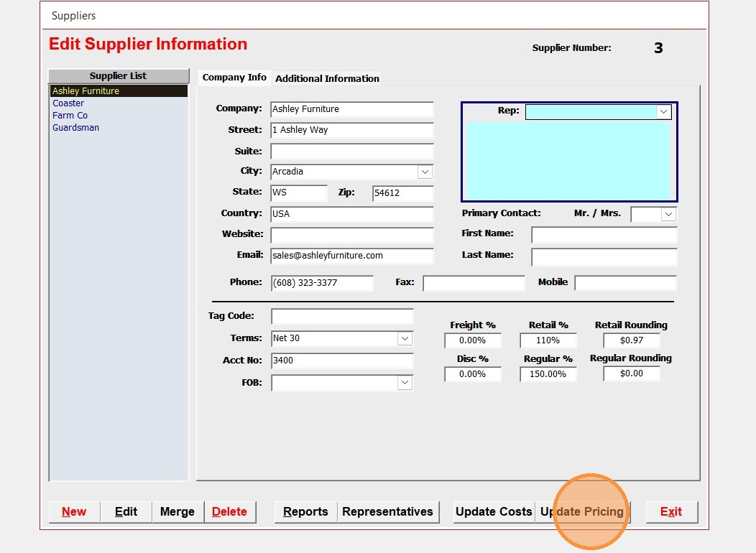Open the Mr. / Mrs. title dropdown
Screen dimensions: 756x553
668,214
